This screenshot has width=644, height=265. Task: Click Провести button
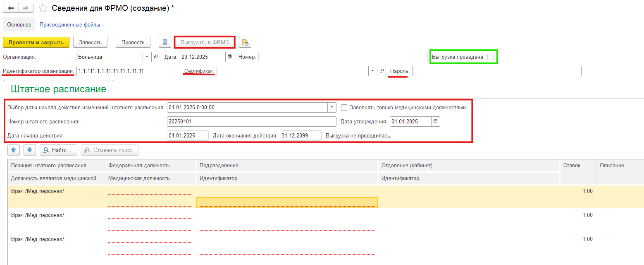pyautogui.click(x=133, y=42)
